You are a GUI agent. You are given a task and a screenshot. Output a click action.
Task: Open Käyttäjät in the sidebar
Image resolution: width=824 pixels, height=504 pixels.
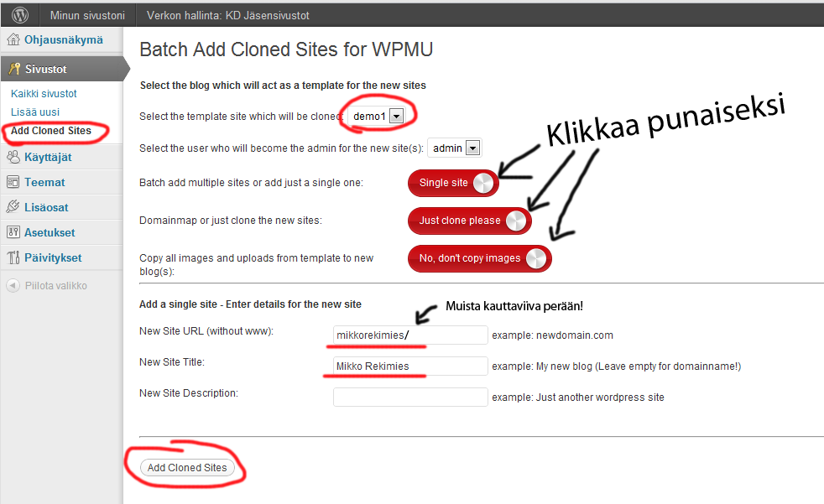click(48, 157)
